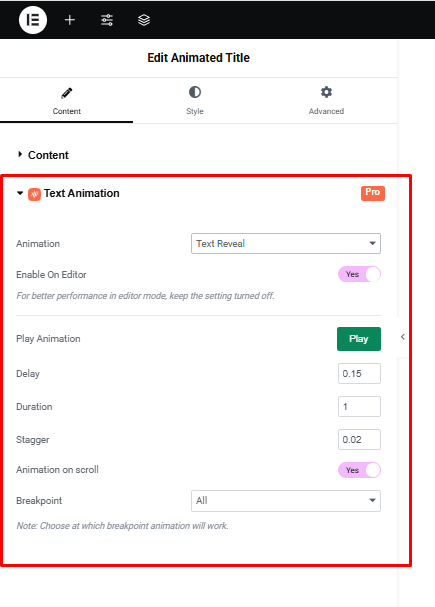Open the add element plus icon
Image resolution: width=435 pixels, height=607 pixels.
(70, 20)
